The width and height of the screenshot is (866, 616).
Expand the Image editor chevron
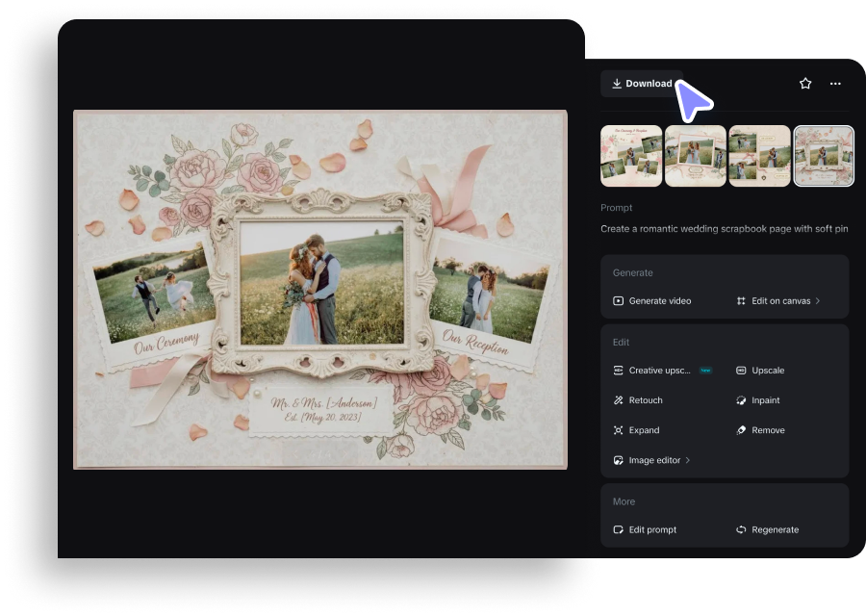coord(689,460)
